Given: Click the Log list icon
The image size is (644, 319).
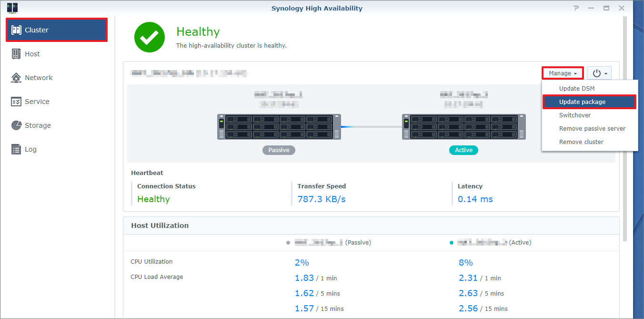Looking at the screenshot, I should tap(17, 149).
